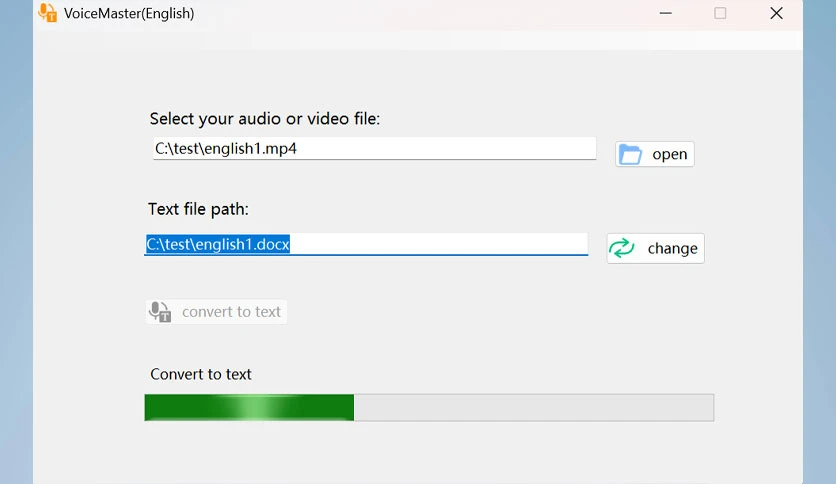Click the disabled maximize button
Image resolution: width=836 pixels, height=484 pixels.
click(x=720, y=13)
